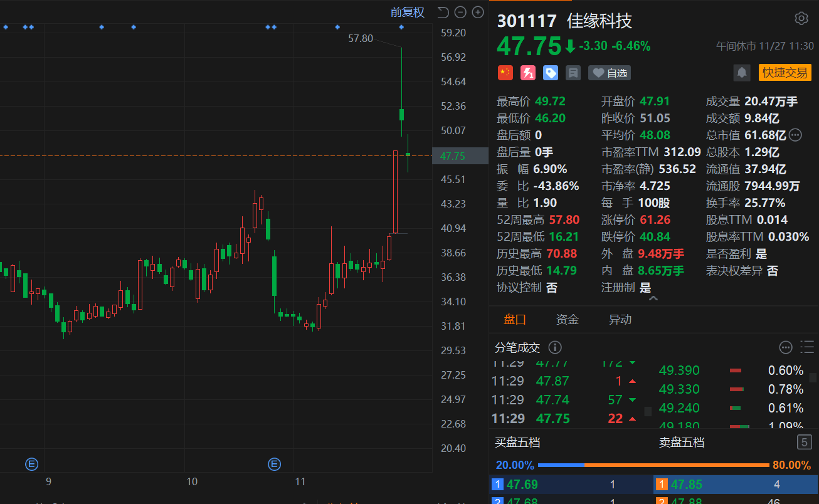
Task: Zoom in the candlestick chart
Action: coord(478,12)
